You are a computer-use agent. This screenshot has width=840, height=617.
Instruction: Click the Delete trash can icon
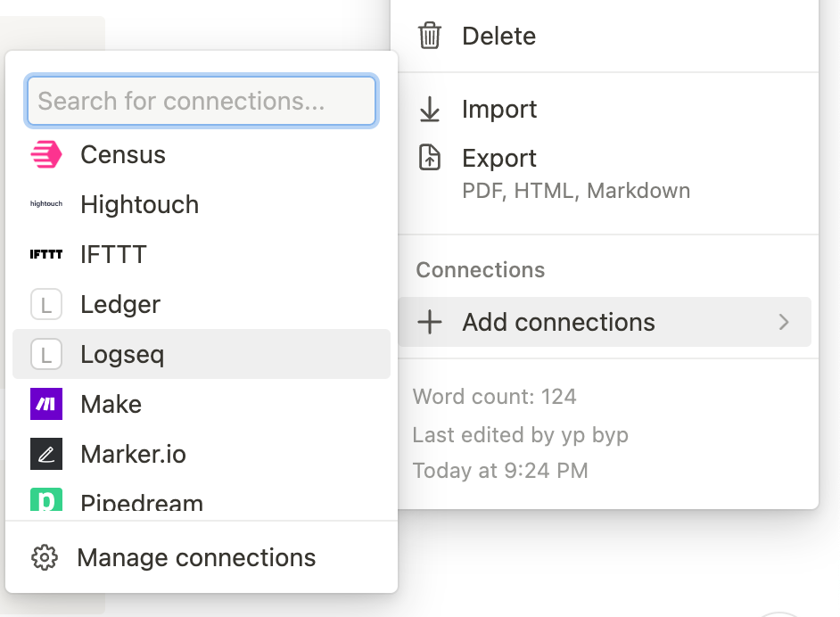coord(430,36)
